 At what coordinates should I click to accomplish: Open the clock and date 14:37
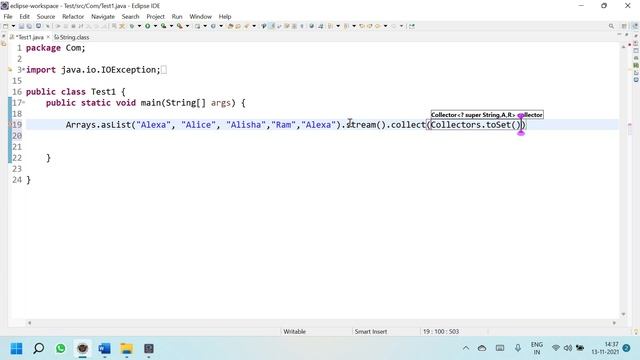[x=606, y=348]
